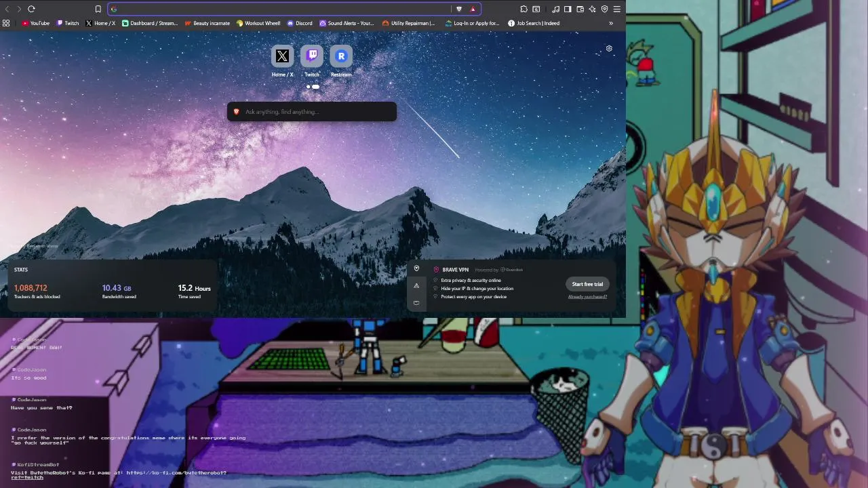The width and height of the screenshot is (868, 488).
Task: Click the BRAVE VPN title text
Action: 455,270
